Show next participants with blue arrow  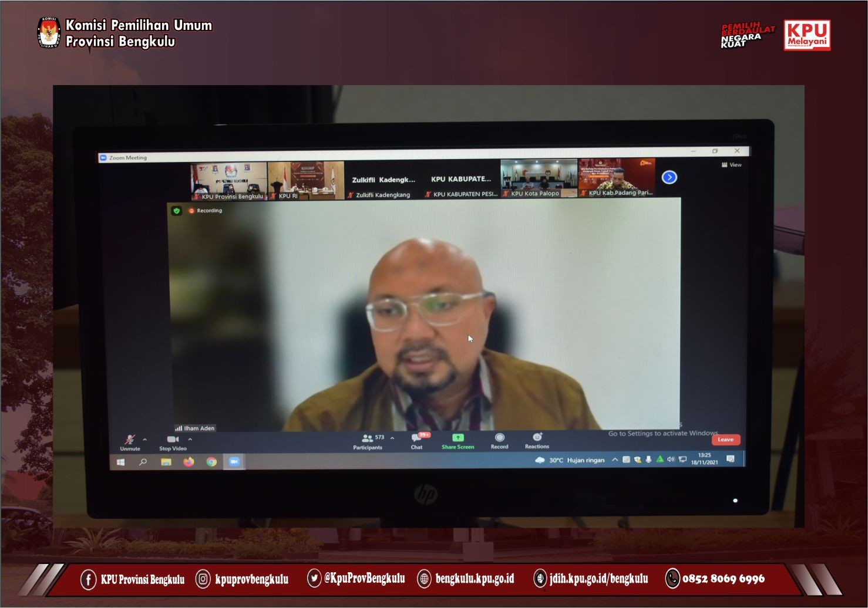[669, 177]
